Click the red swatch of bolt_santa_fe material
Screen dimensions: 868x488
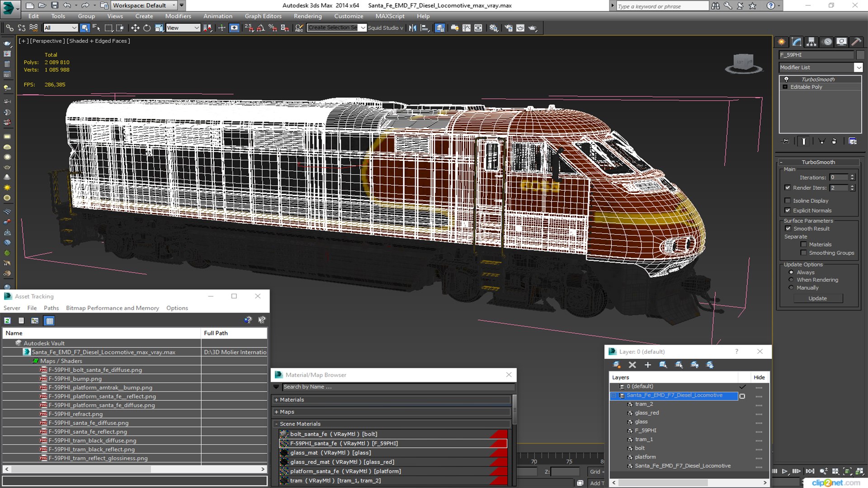pos(499,434)
